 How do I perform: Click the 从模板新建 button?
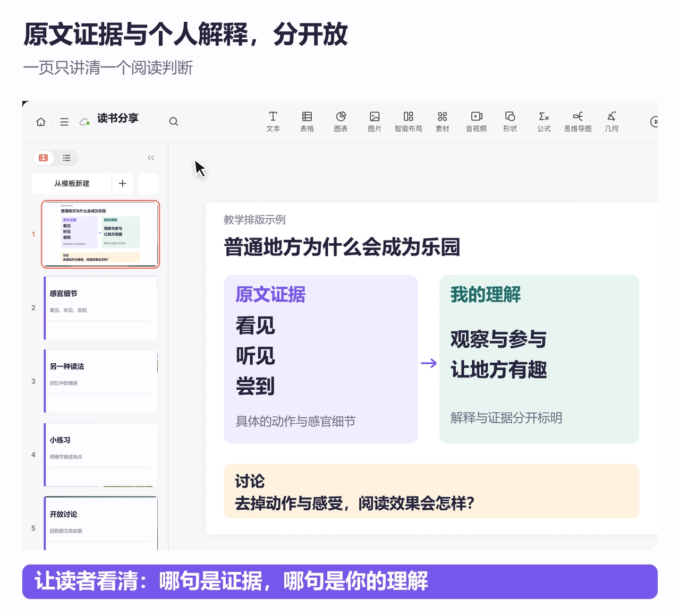(x=72, y=183)
